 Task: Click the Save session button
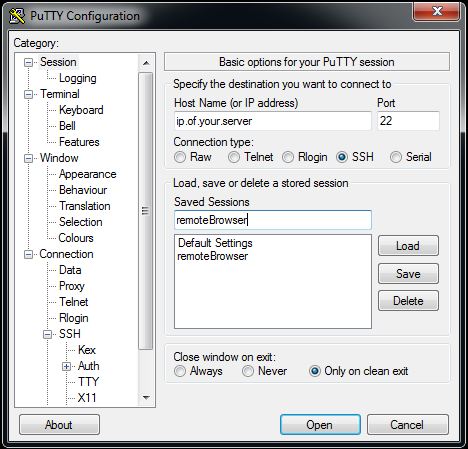pyautogui.click(x=408, y=274)
